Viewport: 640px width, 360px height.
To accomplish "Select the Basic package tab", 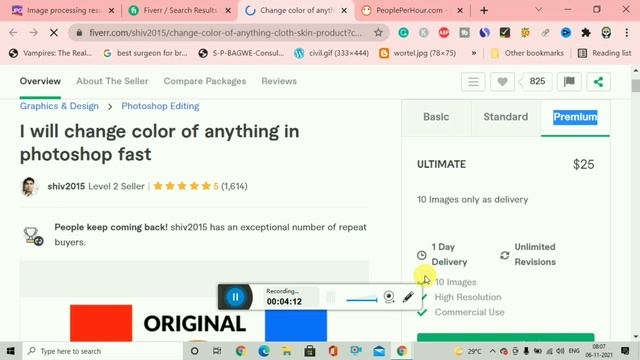I will tap(436, 117).
